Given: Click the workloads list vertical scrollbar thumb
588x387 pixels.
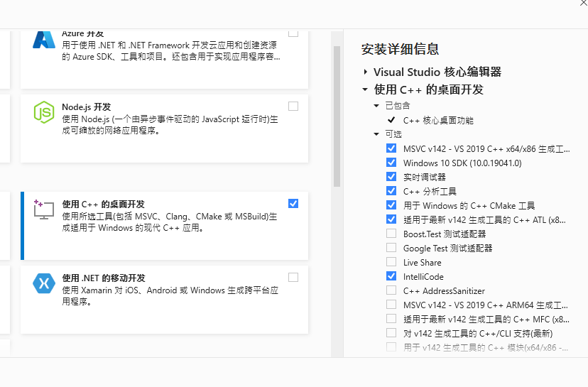Looking at the screenshot, I should 337,116.
